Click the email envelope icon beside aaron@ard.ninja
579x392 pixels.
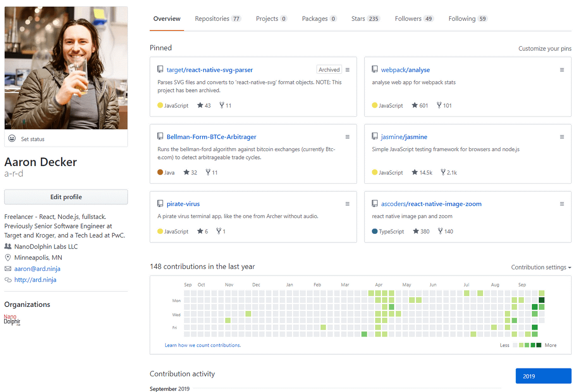click(x=7, y=268)
